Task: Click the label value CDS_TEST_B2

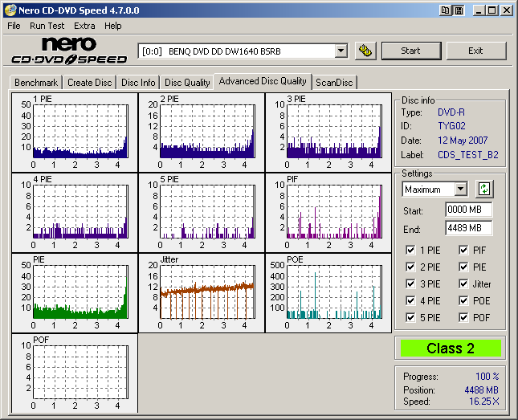Action: pyautogui.click(x=467, y=155)
